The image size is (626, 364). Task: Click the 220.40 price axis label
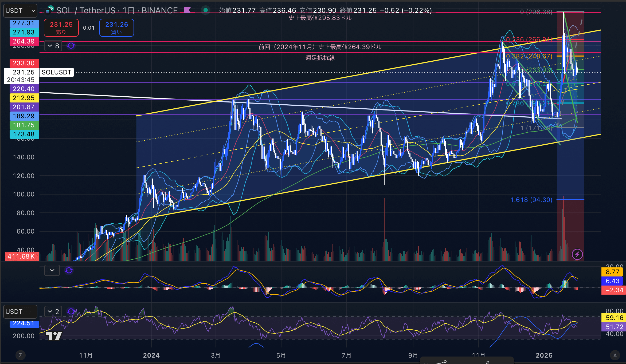click(x=24, y=89)
